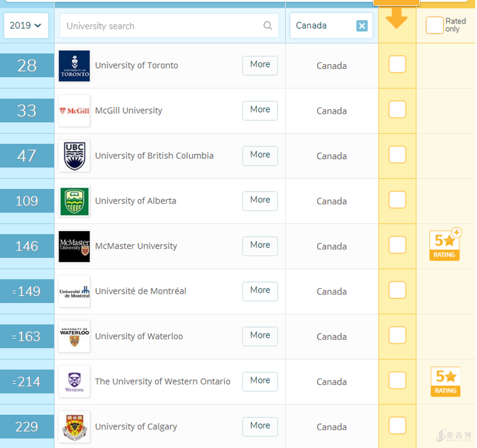Click the University of Toronto logo
Image resolution: width=477 pixels, height=448 pixels.
click(74, 66)
